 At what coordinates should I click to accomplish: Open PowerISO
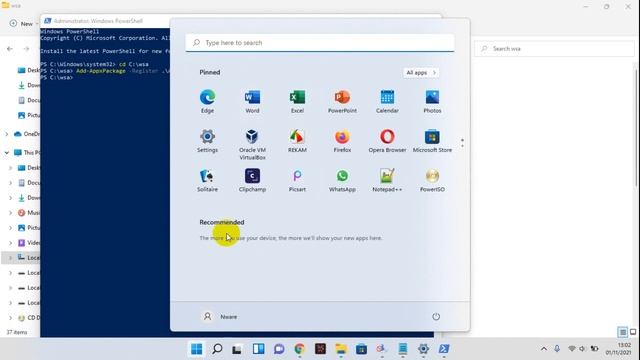coord(432,180)
